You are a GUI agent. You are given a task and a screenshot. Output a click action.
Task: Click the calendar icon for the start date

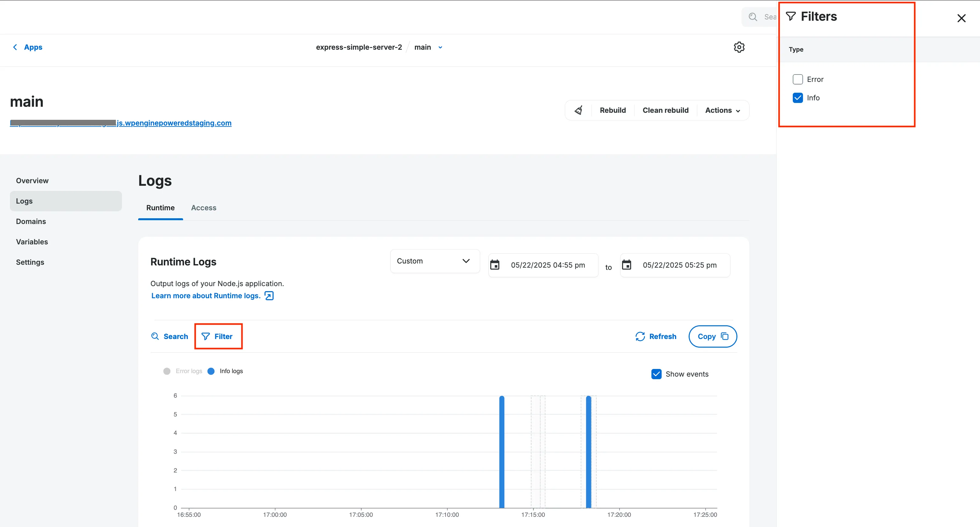pyautogui.click(x=495, y=265)
